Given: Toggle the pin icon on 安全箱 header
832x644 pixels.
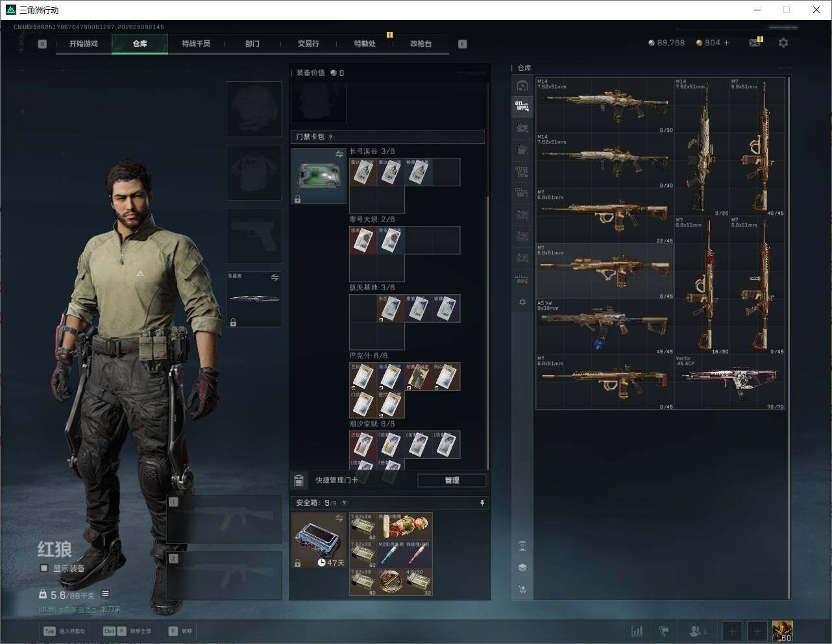Looking at the screenshot, I should pyautogui.click(x=482, y=502).
